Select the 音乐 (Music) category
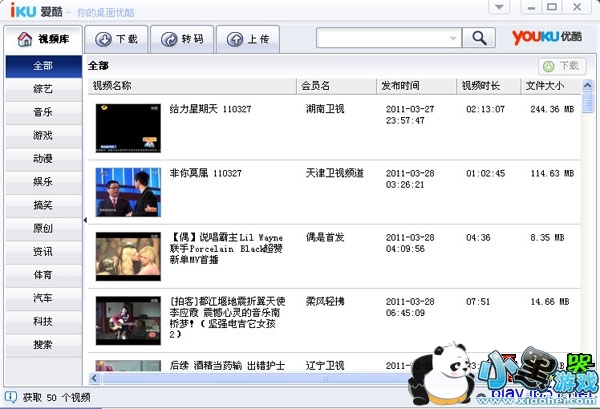Screen dimensions: 600x409 click(43, 112)
